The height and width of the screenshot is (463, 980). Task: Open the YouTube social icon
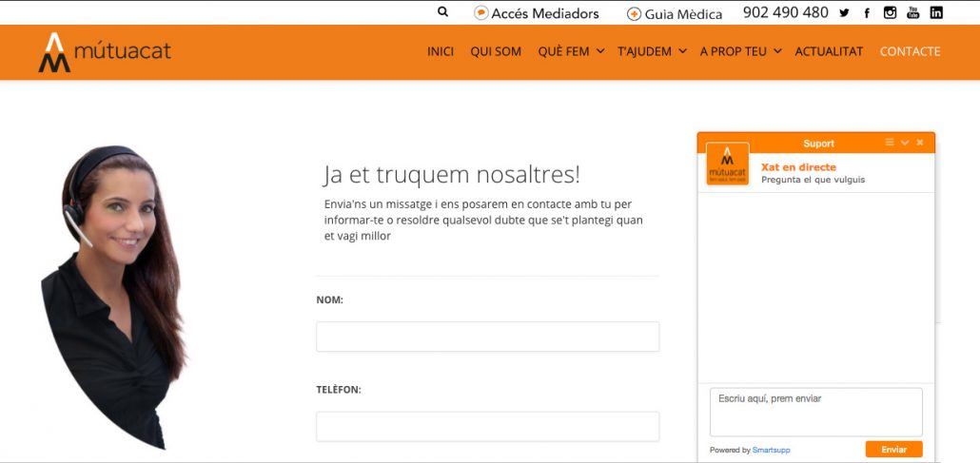click(x=913, y=12)
